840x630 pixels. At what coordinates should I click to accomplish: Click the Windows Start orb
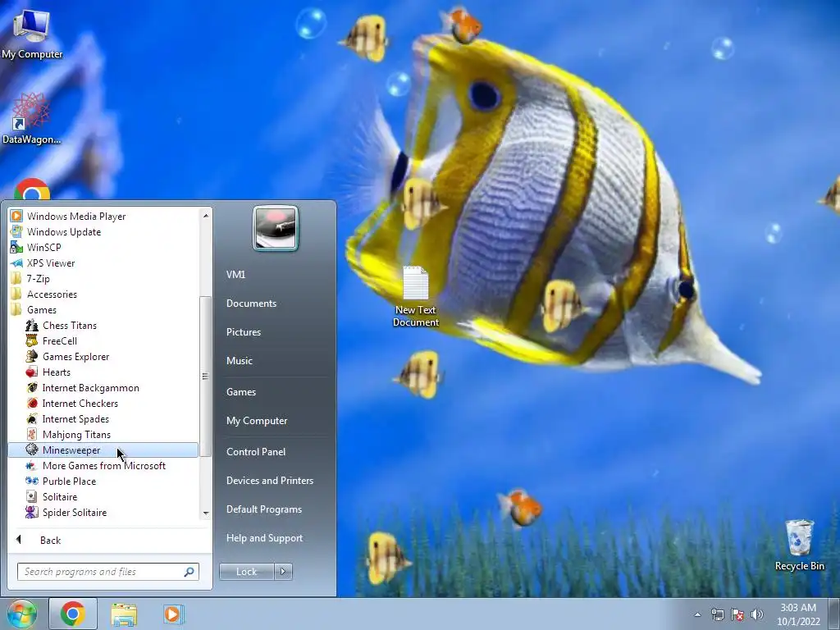tap(21, 614)
